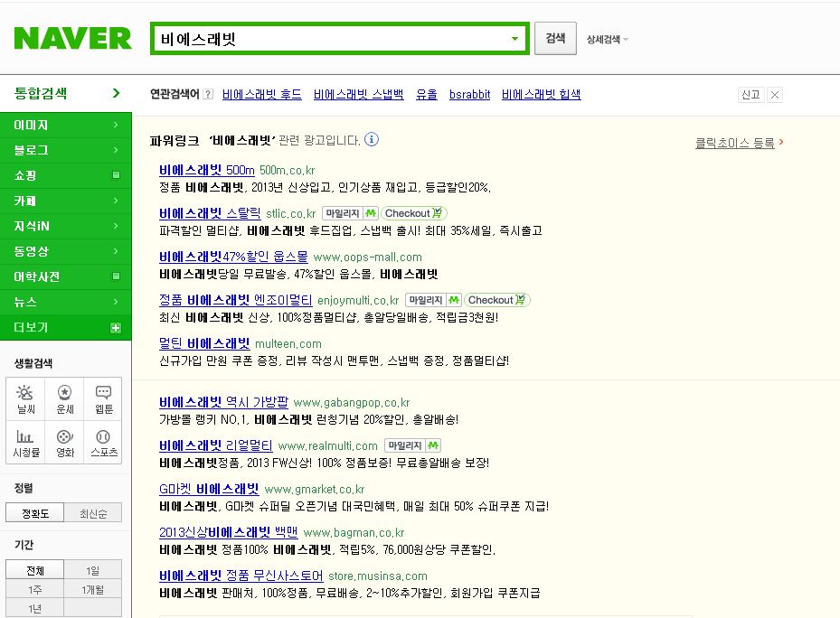The width and height of the screenshot is (840, 618).
Task: Open the G마켓 비에스래빗 link
Action: [209, 489]
